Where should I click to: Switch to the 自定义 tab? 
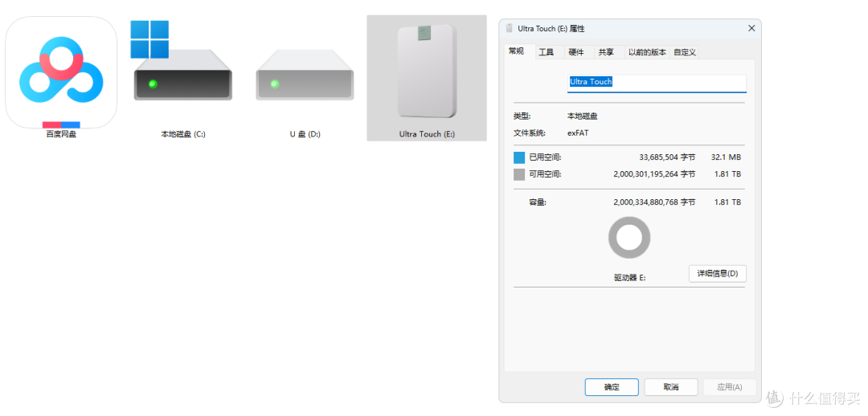[684, 52]
